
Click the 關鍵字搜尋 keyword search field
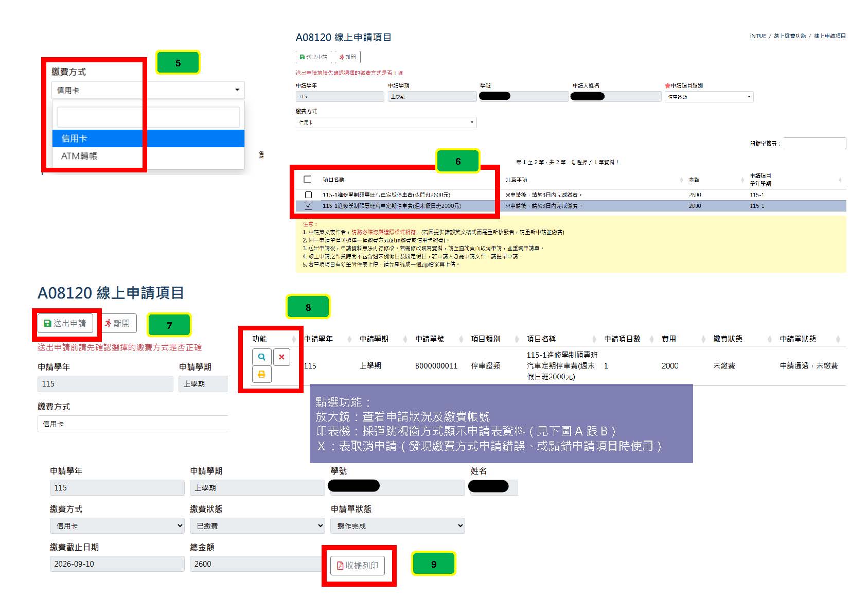(814, 144)
